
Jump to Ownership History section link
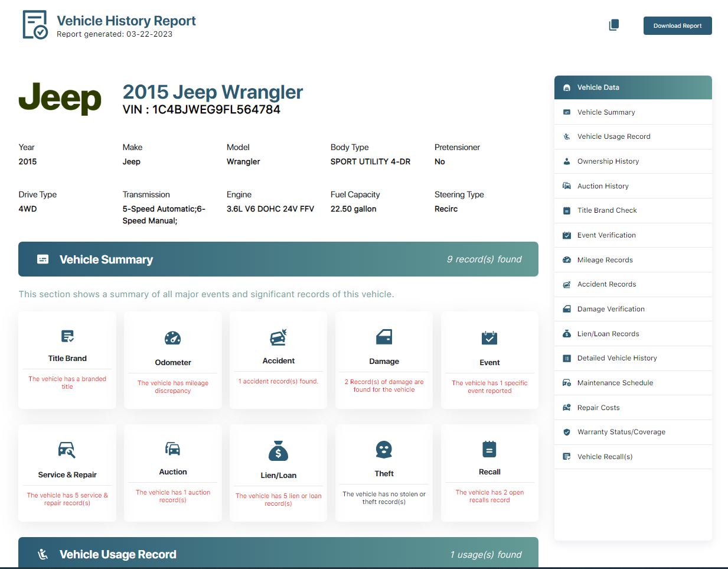[633, 161]
